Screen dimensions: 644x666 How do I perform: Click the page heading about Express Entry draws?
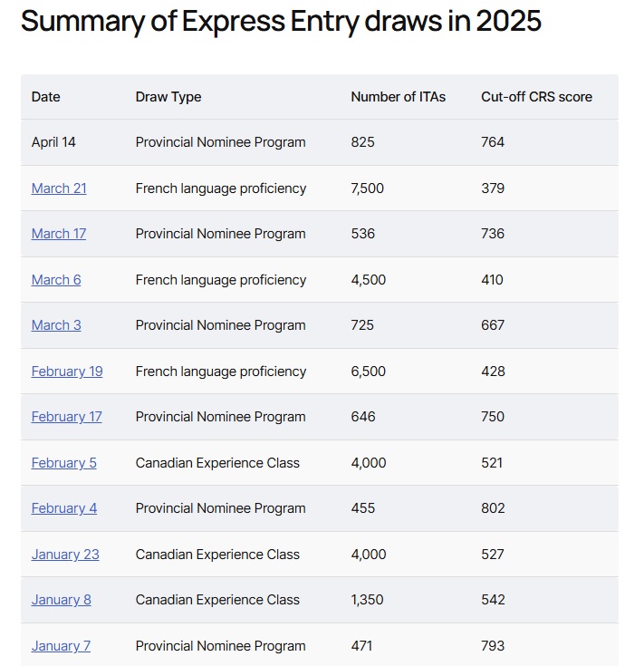tap(281, 22)
